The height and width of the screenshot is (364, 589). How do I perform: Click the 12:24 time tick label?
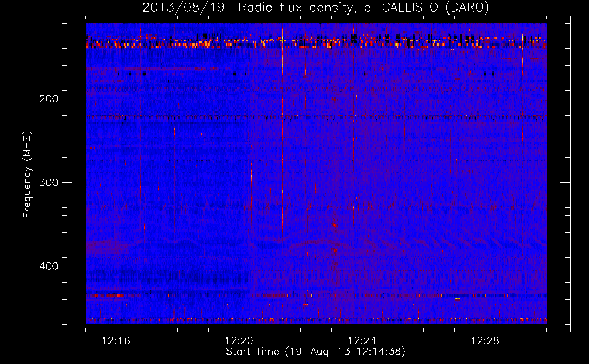tap(362, 341)
